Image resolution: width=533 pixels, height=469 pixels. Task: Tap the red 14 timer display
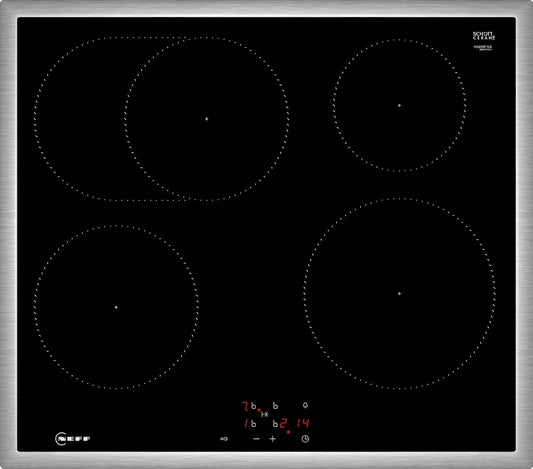303,423
